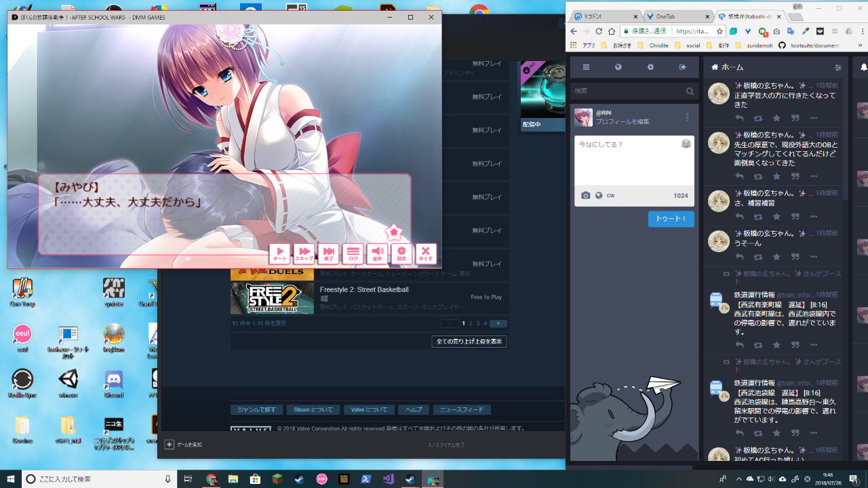Boost the さ、補習補習 toot
The width and height of the screenshot is (868, 488).
(x=757, y=217)
